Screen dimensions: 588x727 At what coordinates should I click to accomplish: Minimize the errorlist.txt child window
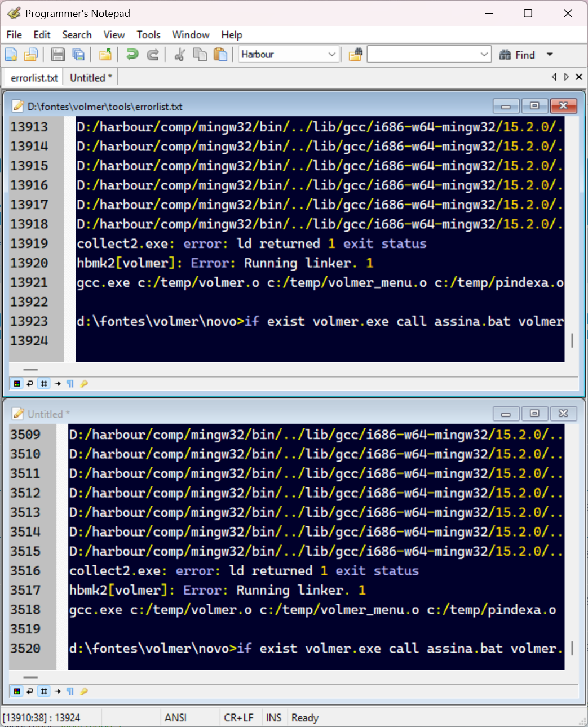tap(506, 106)
